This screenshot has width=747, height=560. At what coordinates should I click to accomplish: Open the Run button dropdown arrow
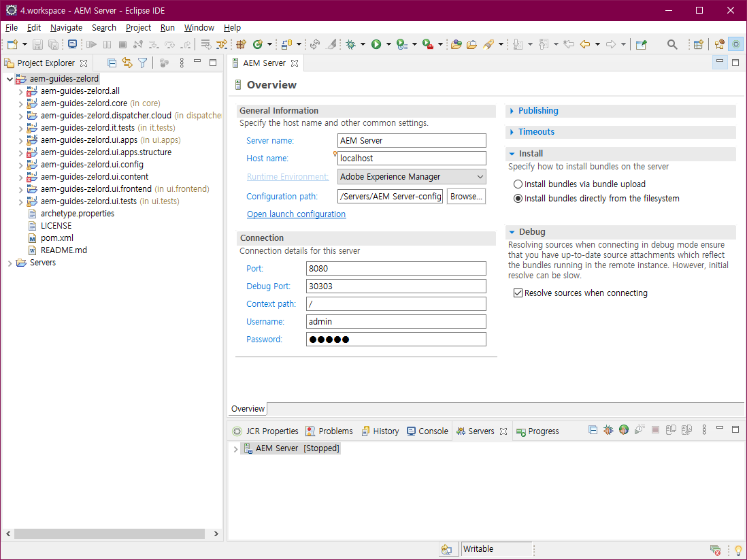click(388, 44)
